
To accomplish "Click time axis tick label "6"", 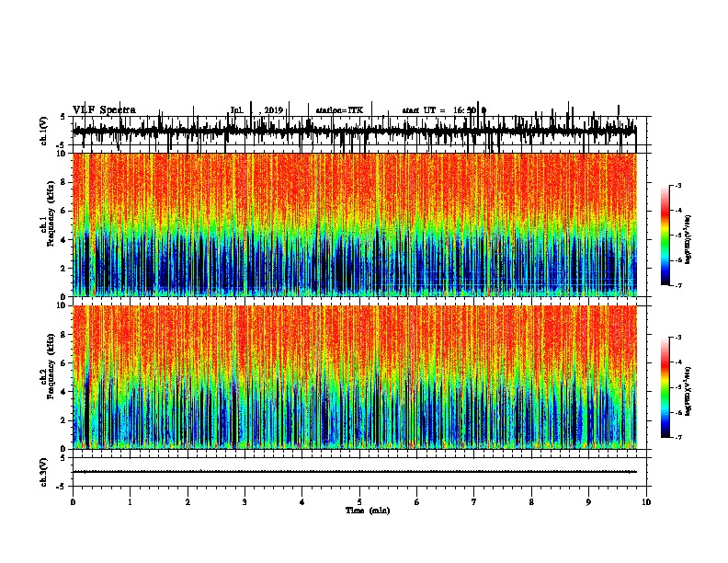I will point(417,502).
